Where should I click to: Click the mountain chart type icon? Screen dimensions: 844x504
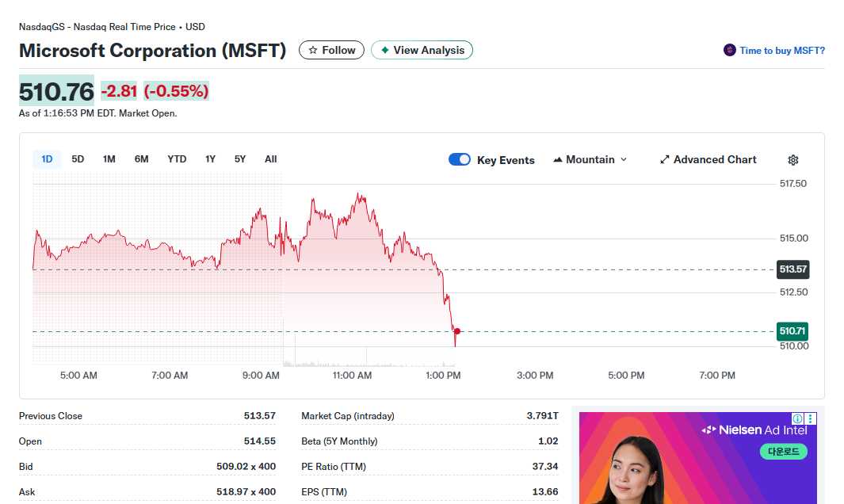point(558,160)
